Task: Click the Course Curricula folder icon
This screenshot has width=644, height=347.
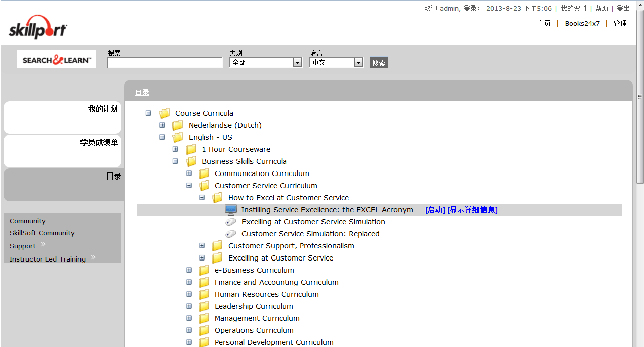Action: click(x=165, y=113)
